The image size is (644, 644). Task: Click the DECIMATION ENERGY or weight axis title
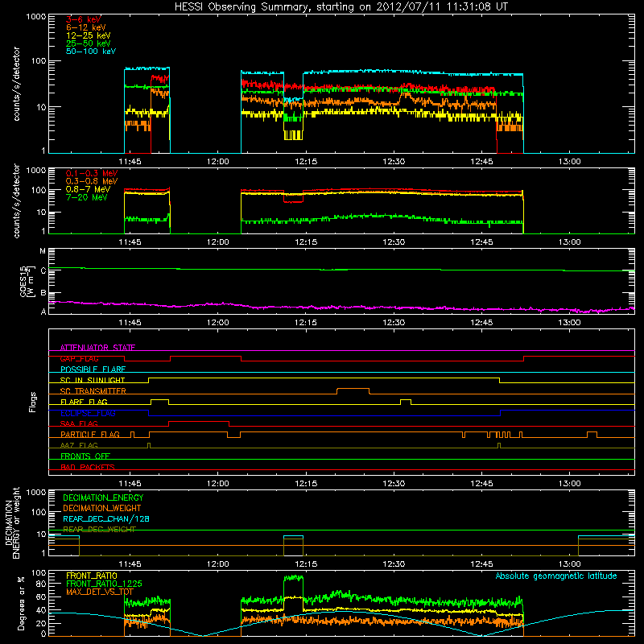(x=12, y=522)
